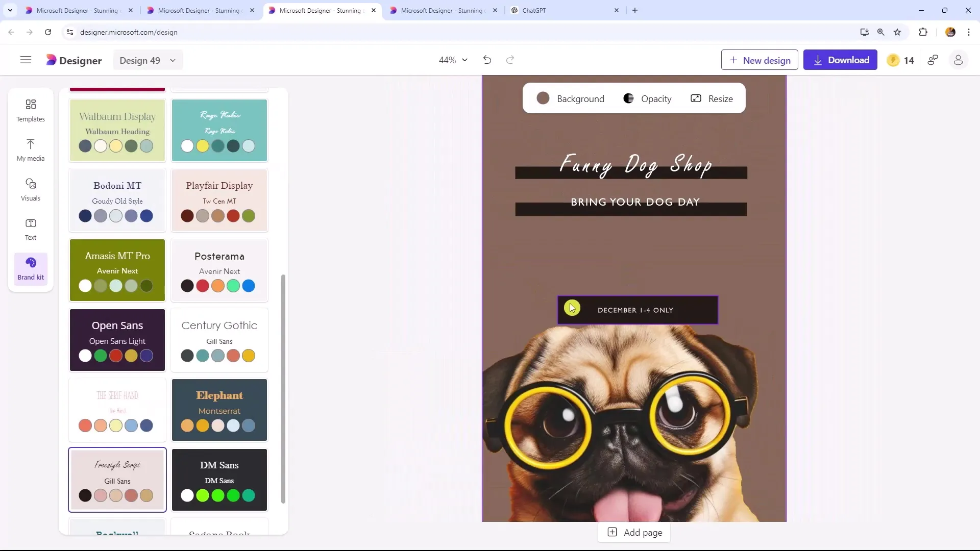Open the Text panel
980x551 pixels.
click(31, 229)
